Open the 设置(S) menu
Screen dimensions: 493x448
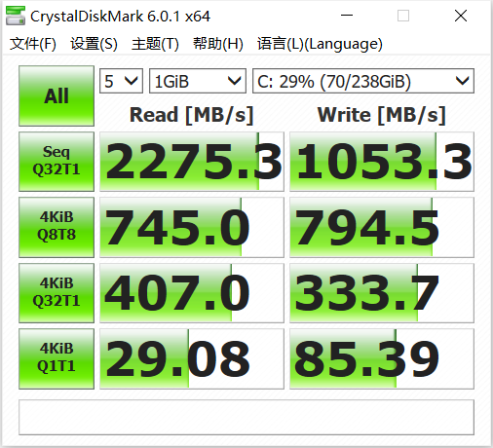point(94,44)
